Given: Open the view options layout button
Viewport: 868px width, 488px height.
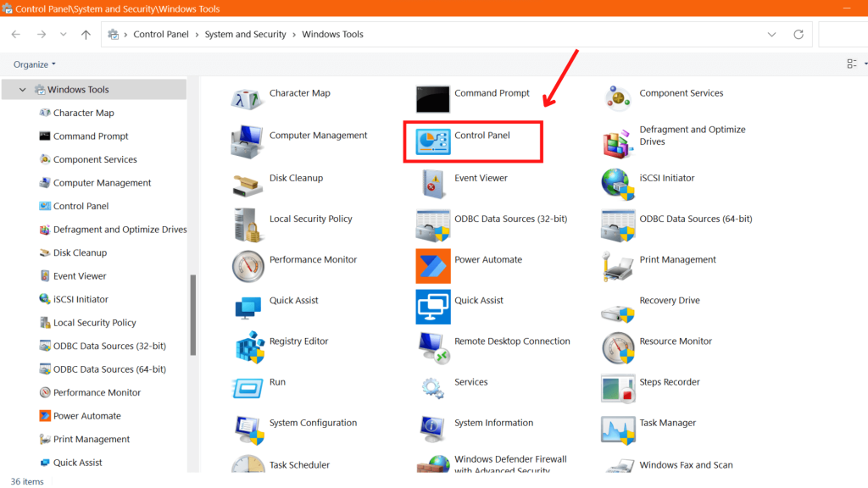Looking at the screenshot, I should (852, 64).
